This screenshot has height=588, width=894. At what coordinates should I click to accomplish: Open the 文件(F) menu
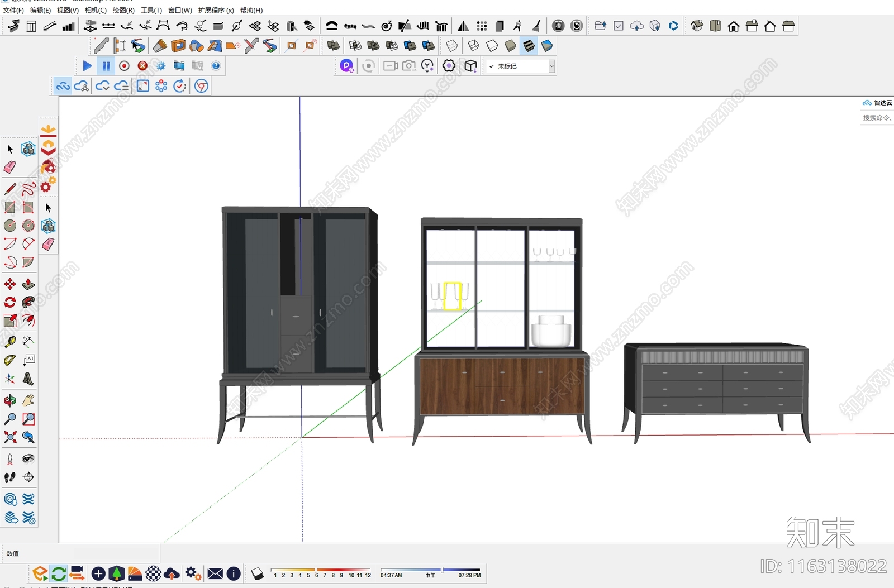point(13,10)
